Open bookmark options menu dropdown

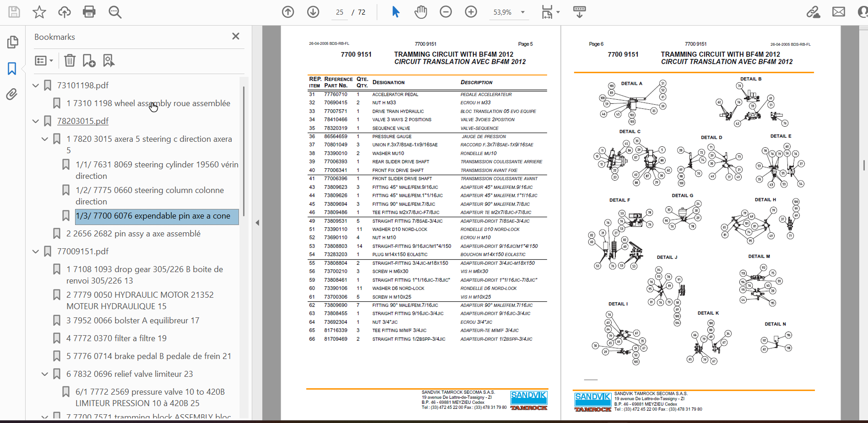[x=44, y=60]
